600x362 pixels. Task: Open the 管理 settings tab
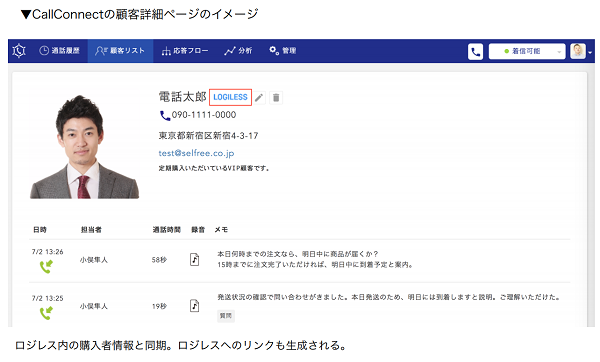(282, 51)
